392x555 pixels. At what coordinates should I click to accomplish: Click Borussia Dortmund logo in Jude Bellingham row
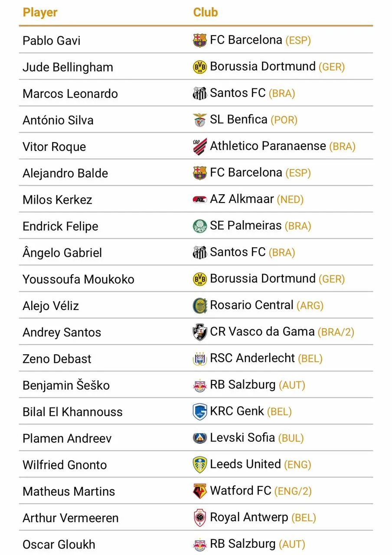[x=200, y=67]
